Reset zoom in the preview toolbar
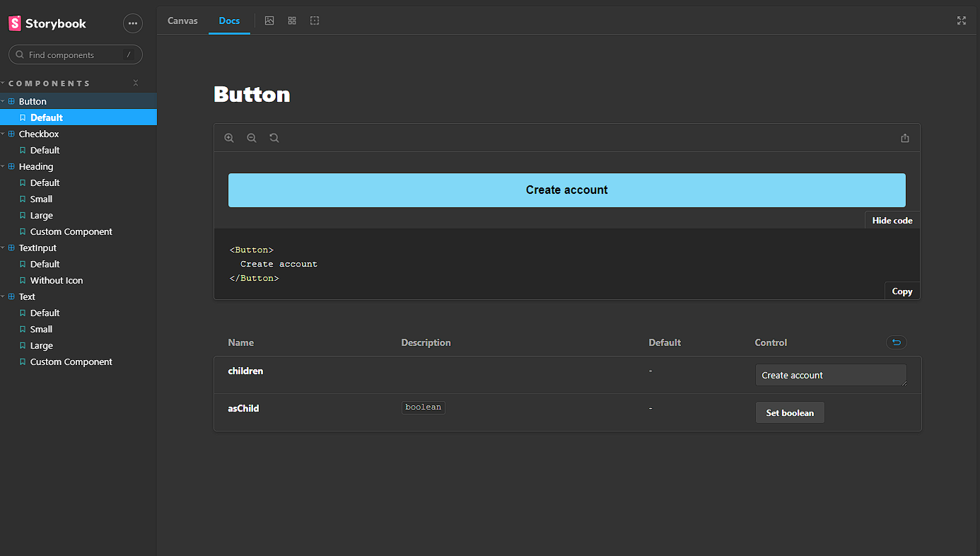This screenshot has width=980, height=556. tap(274, 137)
